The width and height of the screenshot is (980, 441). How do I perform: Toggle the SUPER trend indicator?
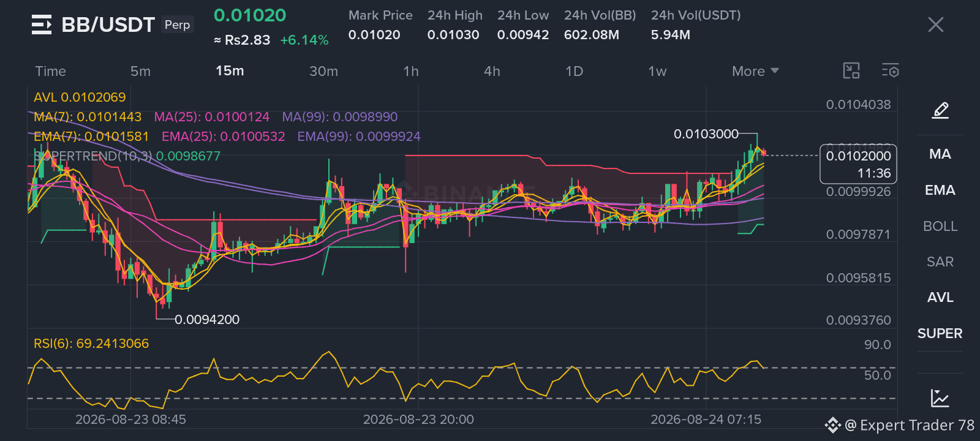click(940, 333)
